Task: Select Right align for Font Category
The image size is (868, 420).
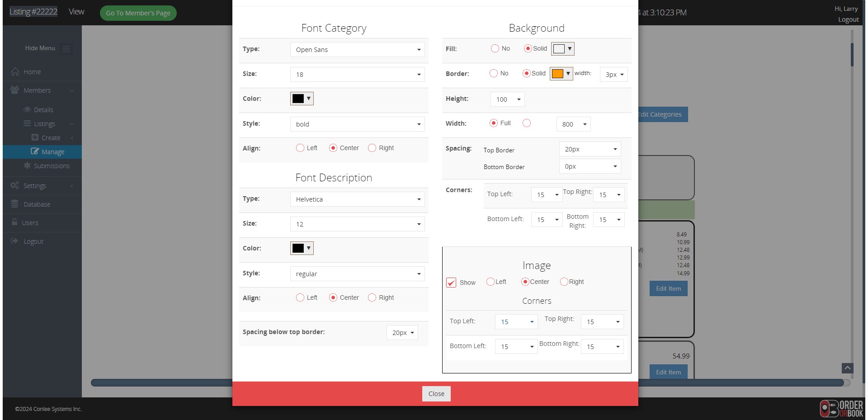Action: [372, 148]
